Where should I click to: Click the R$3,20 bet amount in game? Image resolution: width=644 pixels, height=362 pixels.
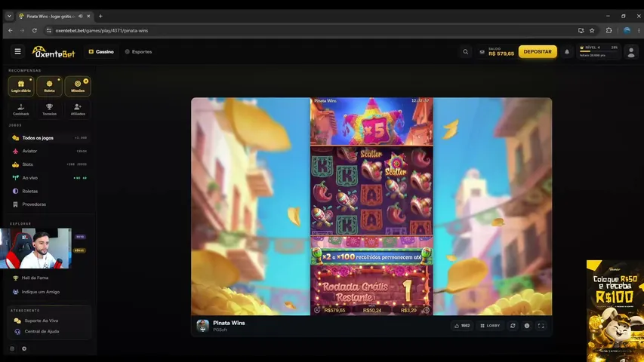(x=408, y=310)
